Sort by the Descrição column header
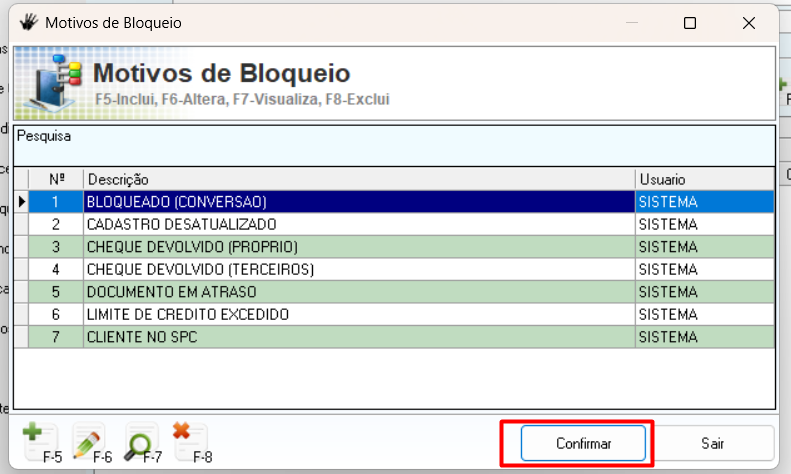The image size is (791, 474). tap(358, 179)
